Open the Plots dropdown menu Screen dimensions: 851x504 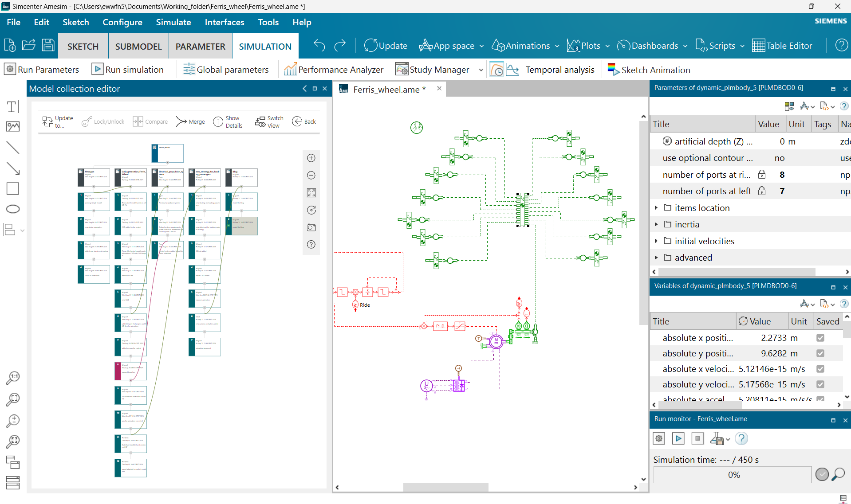click(x=607, y=46)
